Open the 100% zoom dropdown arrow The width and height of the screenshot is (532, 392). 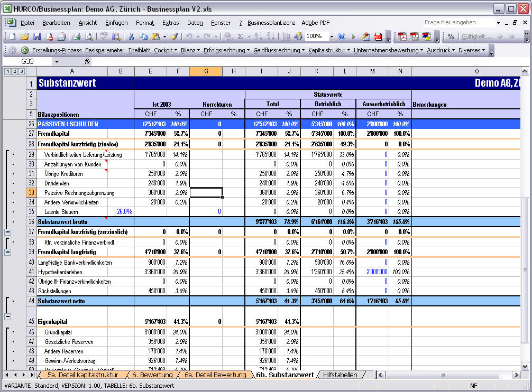coord(332,36)
